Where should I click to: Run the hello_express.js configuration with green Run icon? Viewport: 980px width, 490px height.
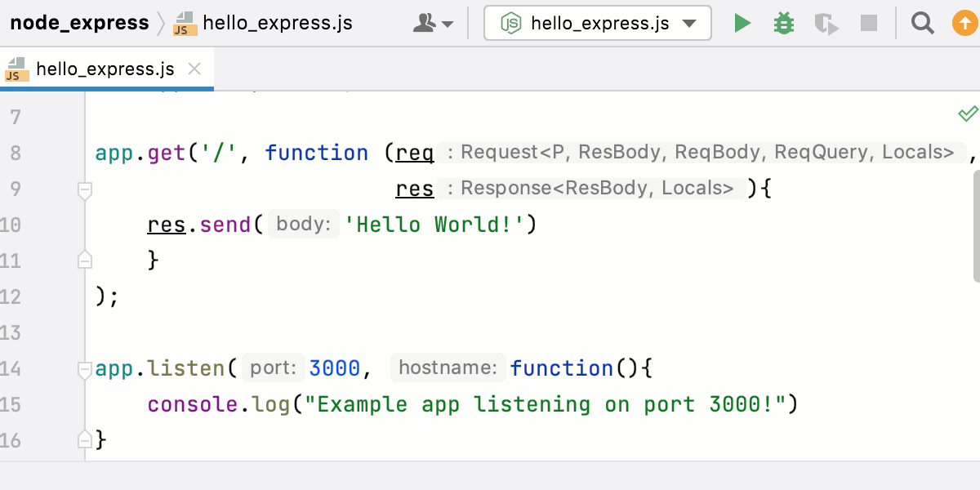(x=742, y=23)
